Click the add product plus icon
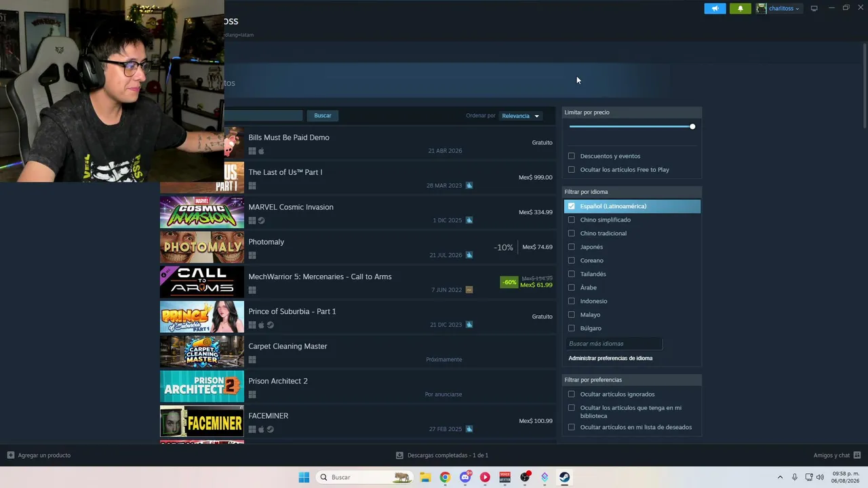868x488 pixels. point(10,455)
